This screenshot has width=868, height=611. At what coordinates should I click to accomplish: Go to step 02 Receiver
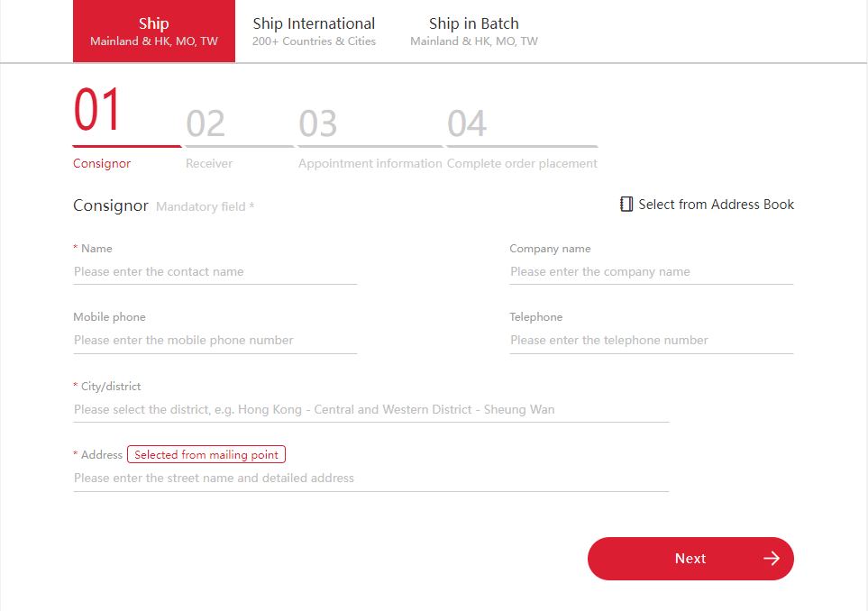[x=240, y=139]
